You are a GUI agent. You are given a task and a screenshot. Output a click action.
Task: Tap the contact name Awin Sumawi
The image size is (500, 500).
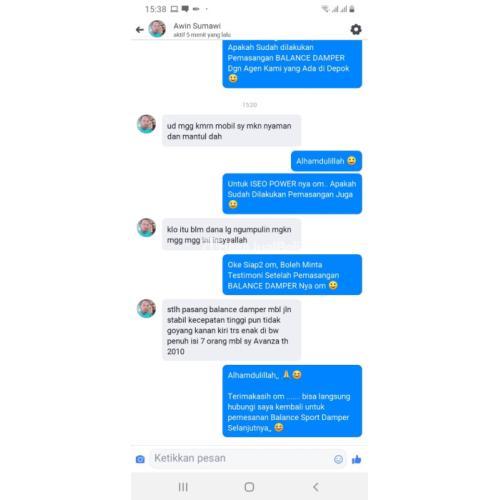coord(197,26)
